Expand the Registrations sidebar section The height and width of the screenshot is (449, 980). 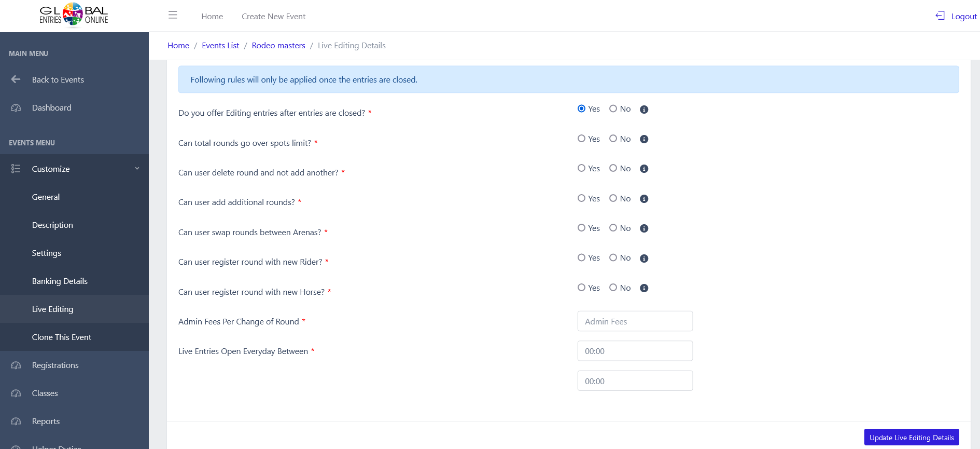pos(55,365)
